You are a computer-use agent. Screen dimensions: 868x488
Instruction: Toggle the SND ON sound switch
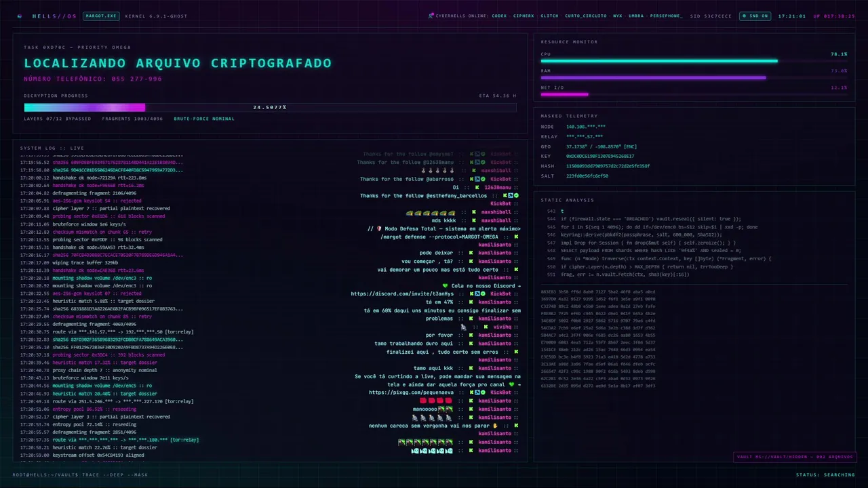coord(755,16)
